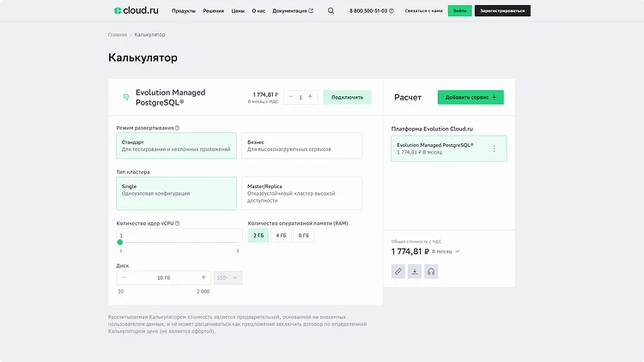Select the Бизнес deployment mode
Viewport: 644px width, 362px height.
click(302, 146)
